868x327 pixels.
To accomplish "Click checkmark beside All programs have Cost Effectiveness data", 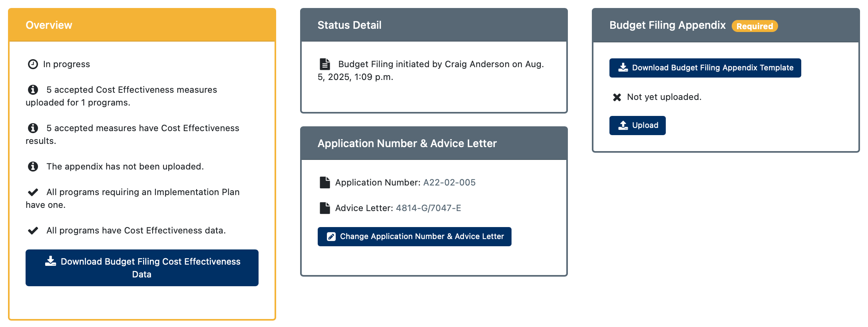I will click(x=33, y=231).
